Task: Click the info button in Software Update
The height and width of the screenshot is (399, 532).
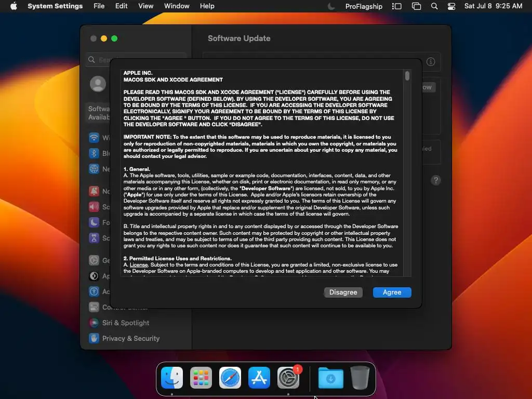Action: coord(431,62)
